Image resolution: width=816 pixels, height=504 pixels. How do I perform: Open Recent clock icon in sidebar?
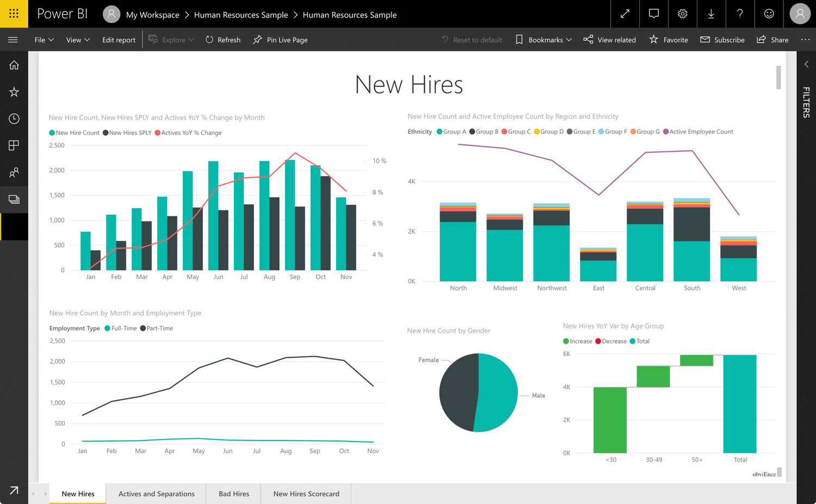pyautogui.click(x=14, y=119)
